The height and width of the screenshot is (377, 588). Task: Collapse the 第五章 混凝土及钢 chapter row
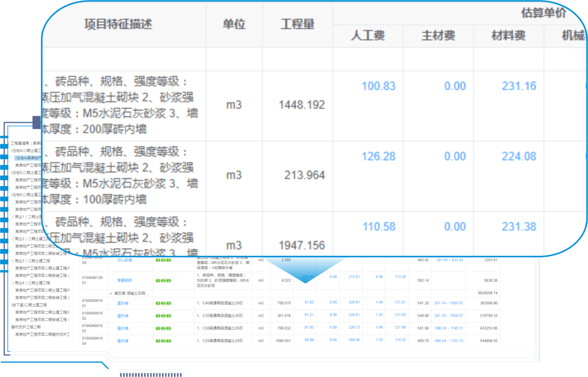[x=111, y=293]
